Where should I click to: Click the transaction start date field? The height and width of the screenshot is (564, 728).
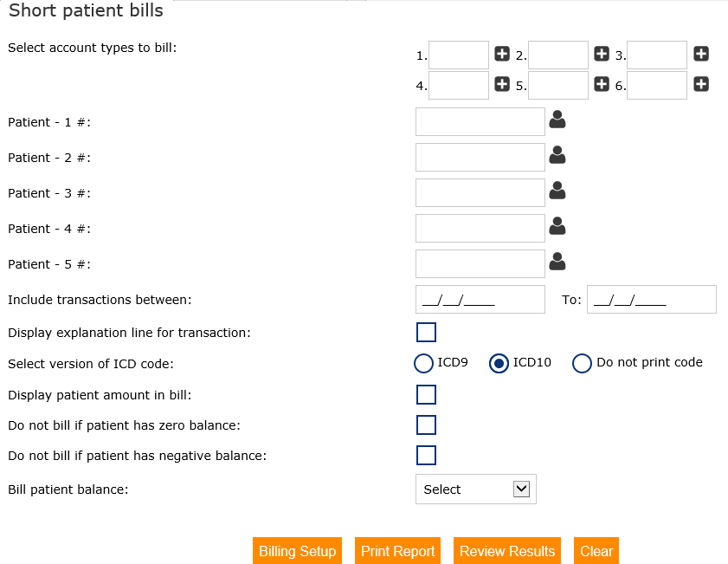[x=480, y=300]
